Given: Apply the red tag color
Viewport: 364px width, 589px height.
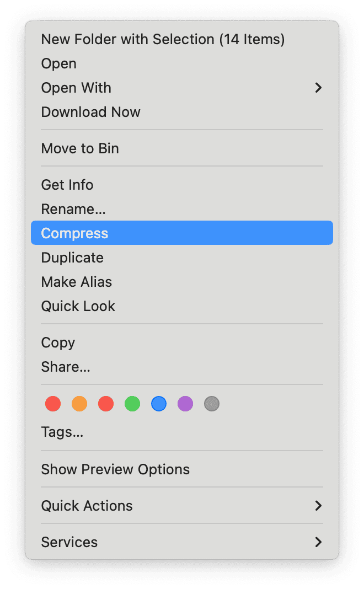Looking at the screenshot, I should 52,404.
